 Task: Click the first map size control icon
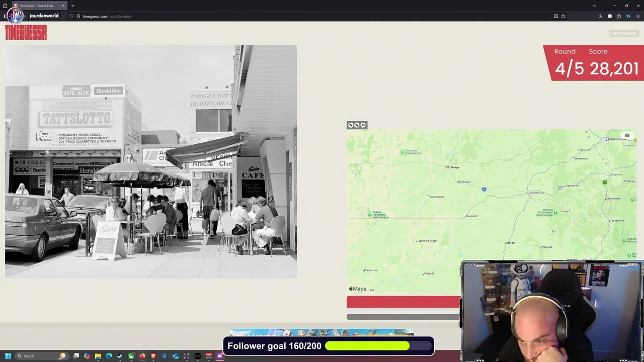click(351, 125)
